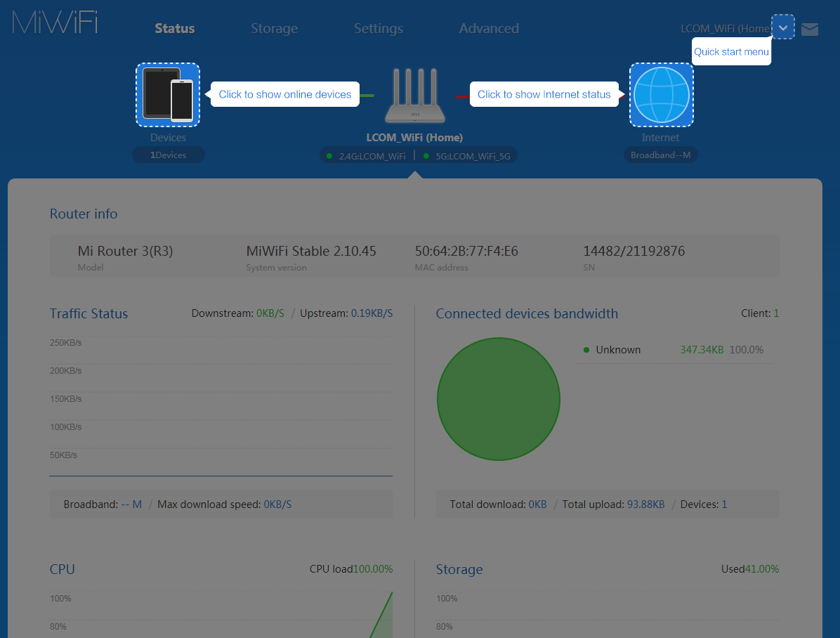
Task: Go to the Advanced tab
Action: click(x=489, y=28)
